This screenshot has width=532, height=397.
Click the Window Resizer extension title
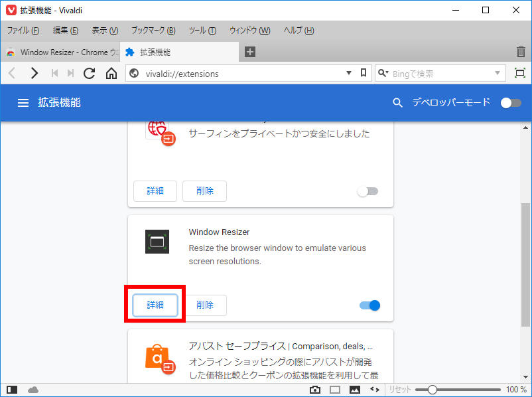(x=219, y=232)
